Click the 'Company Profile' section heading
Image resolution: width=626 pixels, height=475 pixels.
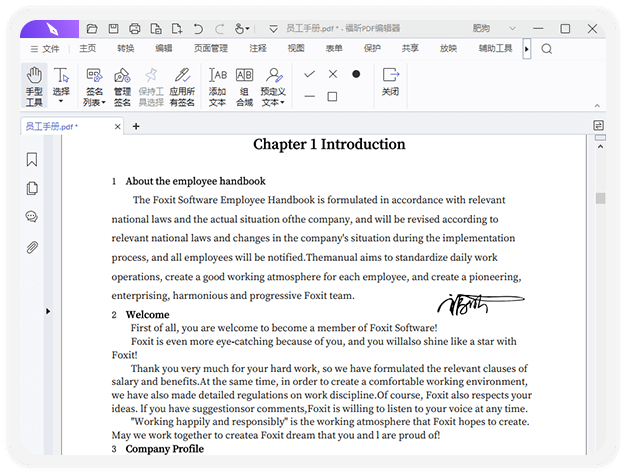click(164, 449)
